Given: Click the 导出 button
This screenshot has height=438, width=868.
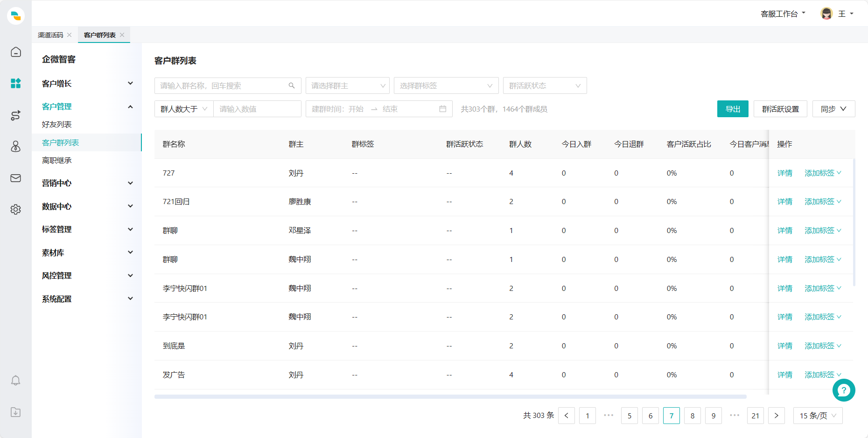Looking at the screenshot, I should click(x=733, y=109).
